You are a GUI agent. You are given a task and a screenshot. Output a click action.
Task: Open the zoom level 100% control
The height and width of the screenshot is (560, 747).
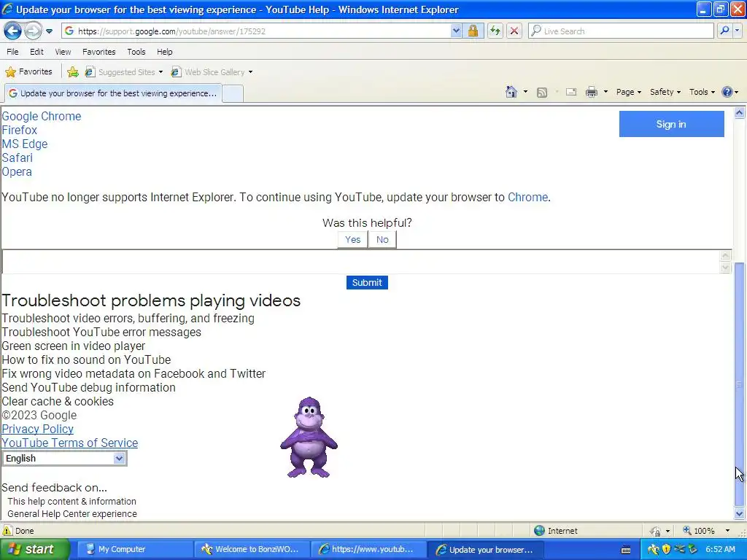click(x=706, y=531)
